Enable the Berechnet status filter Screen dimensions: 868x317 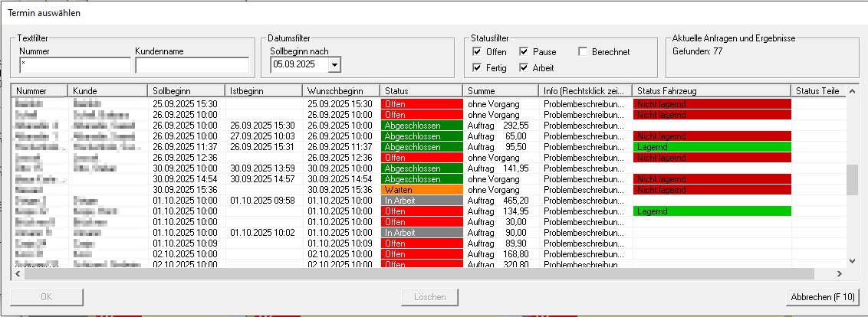point(584,52)
